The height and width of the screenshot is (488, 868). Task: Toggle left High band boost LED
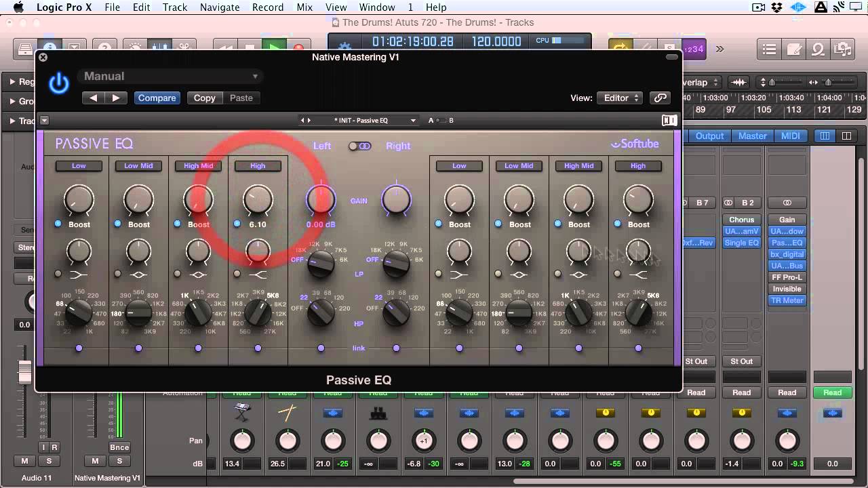(x=237, y=224)
